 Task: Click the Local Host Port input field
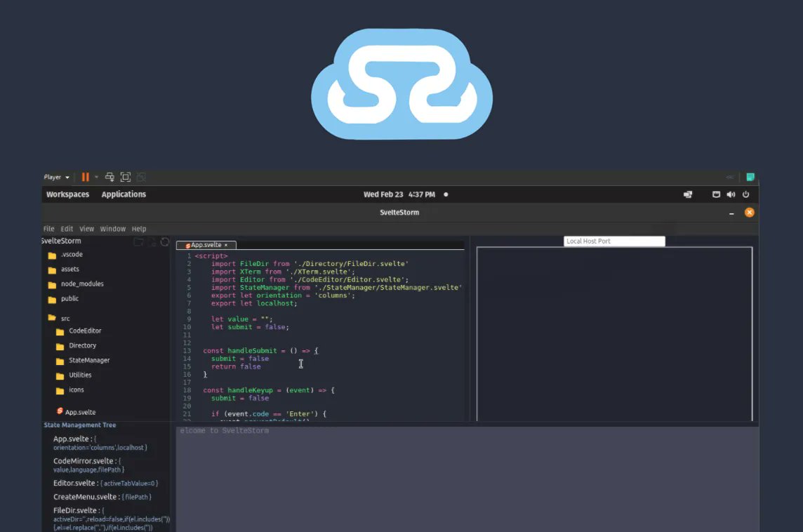614,241
